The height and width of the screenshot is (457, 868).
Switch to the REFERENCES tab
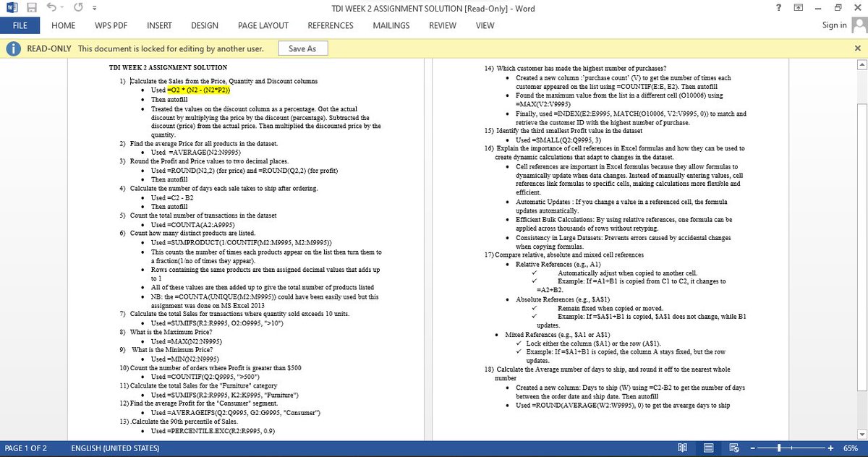pyautogui.click(x=331, y=25)
